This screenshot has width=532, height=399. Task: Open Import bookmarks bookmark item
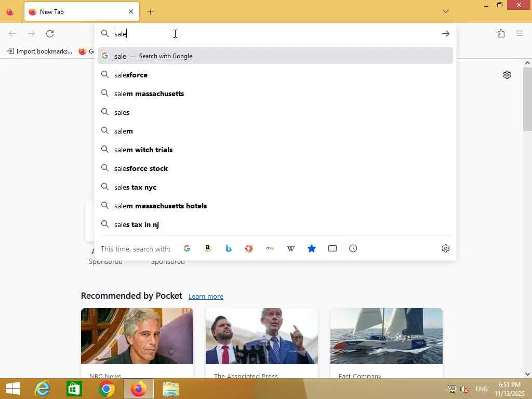tap(39, 51)
